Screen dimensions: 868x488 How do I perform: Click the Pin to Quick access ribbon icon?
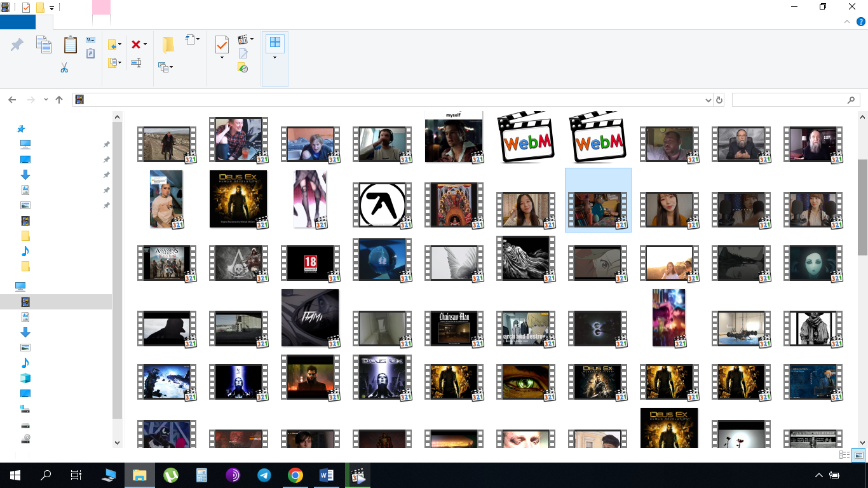[17, 44]
